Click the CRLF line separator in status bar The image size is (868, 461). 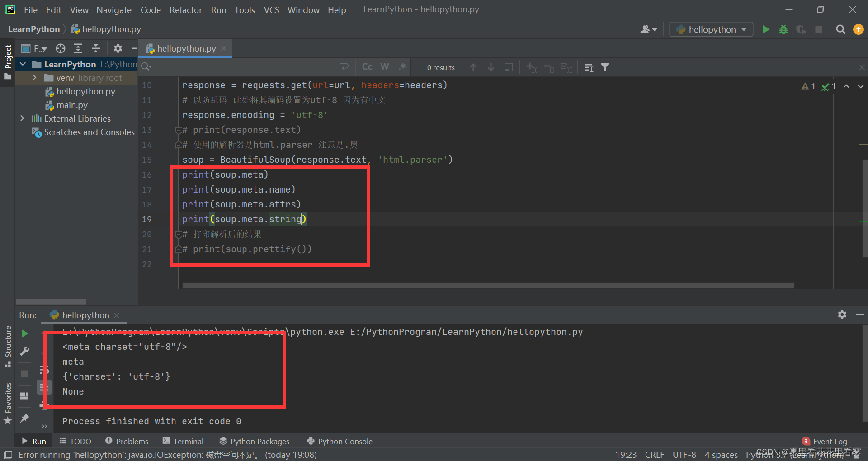654,455
